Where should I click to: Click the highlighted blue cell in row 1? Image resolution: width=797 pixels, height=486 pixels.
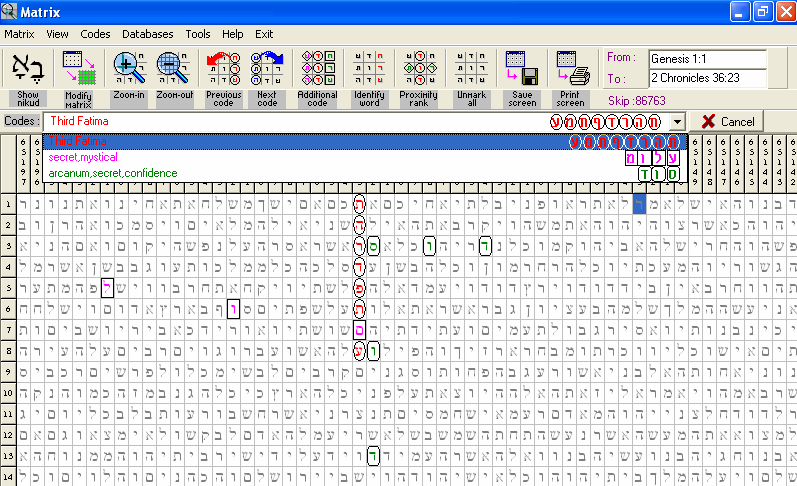click(x=640, y=204)
